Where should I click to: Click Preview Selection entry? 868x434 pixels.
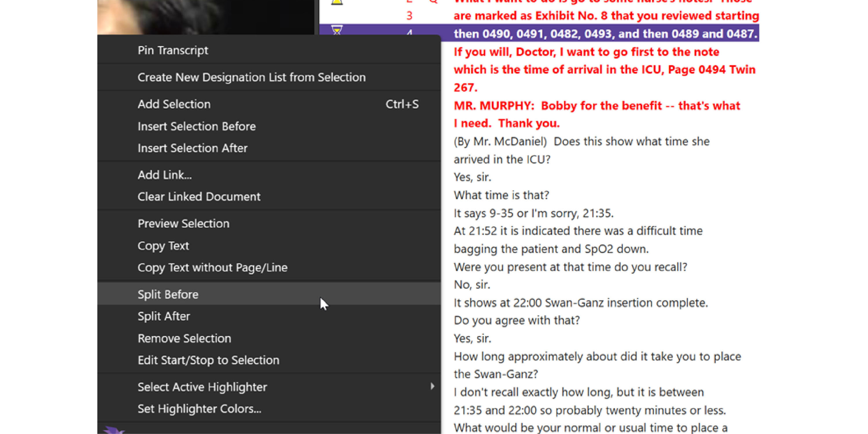click(x=183, y=224)
